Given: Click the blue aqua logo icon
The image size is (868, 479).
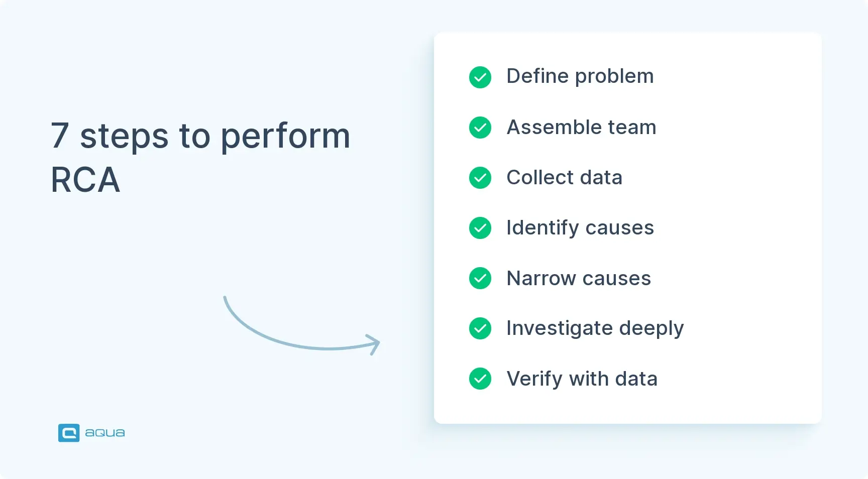Looking at the screenshot, I should 69,433.
